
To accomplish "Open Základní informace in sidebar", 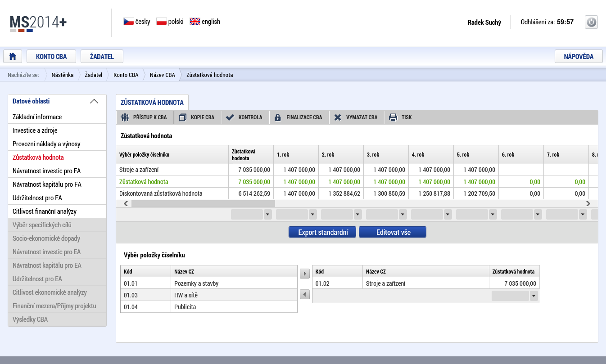I will [x=57, y=117].
